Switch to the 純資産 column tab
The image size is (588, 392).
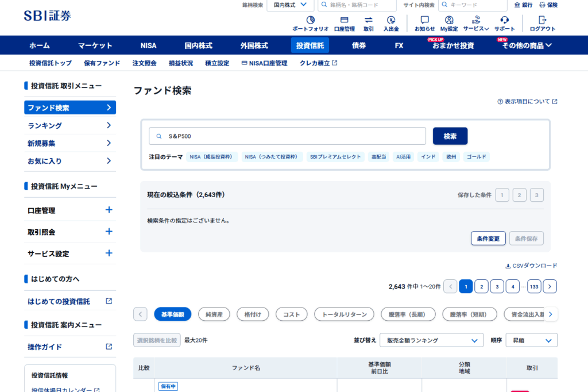click(214, 314)
